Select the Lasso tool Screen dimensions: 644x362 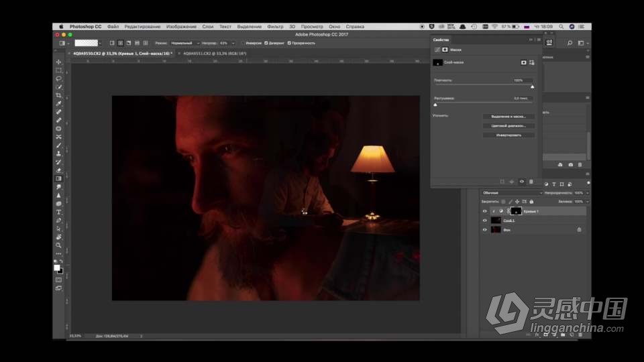pyautogui.click(x=58, y=78)
